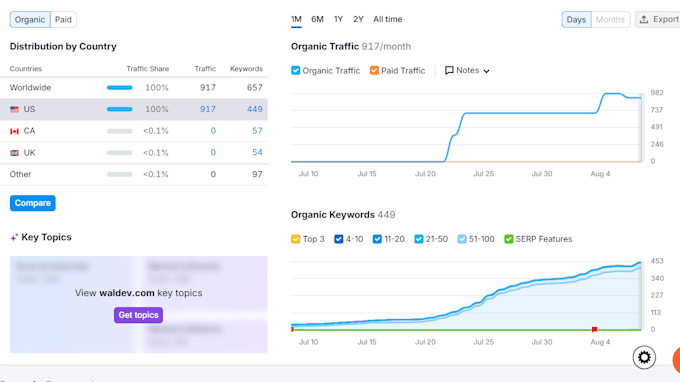Image resolution: width=680 pixels, height=382 pixels.
Task: Click the Organic Traffic line chart
Action: point(466,127)
